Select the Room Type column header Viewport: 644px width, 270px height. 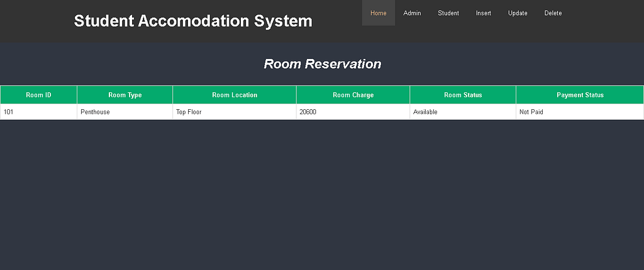[x=125, y=95]
